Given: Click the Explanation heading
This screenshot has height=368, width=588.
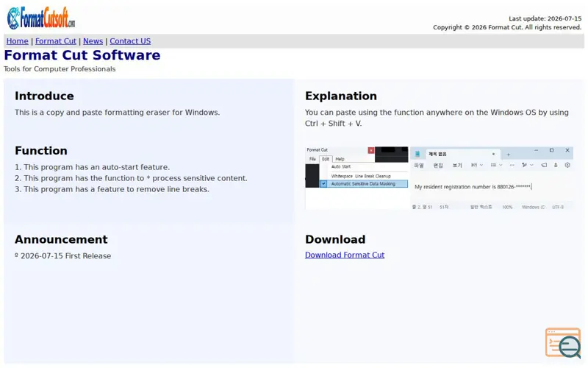Looking at the screenshot, I should (x=341, y=96).
